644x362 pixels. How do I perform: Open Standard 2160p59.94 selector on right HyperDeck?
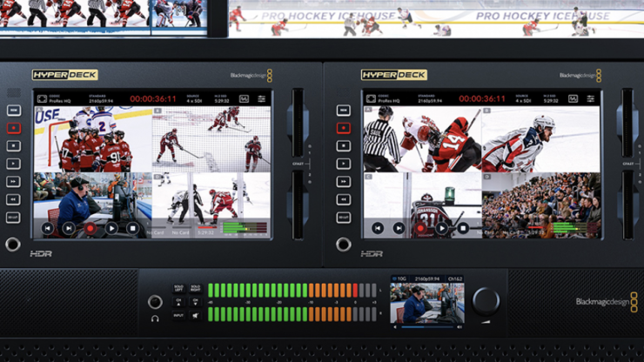click(429, 99)
